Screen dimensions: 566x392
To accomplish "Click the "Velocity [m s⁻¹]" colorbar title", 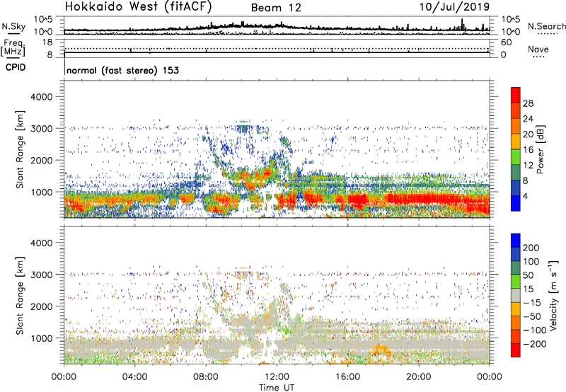I will (553, 295).
